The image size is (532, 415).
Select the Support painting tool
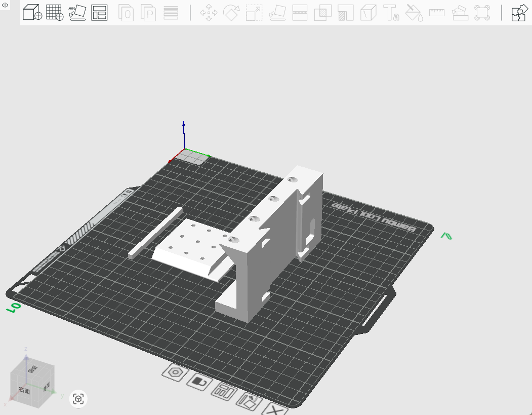tap(346, 13)
